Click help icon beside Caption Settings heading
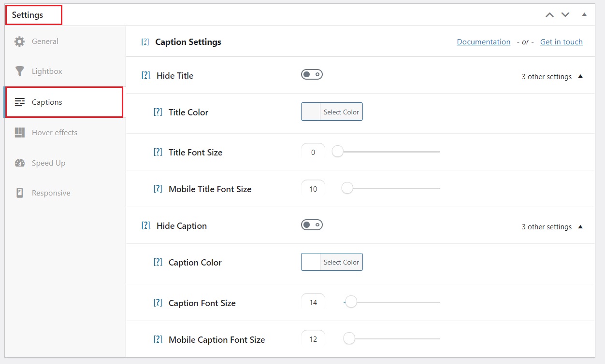 coord(145,42)
